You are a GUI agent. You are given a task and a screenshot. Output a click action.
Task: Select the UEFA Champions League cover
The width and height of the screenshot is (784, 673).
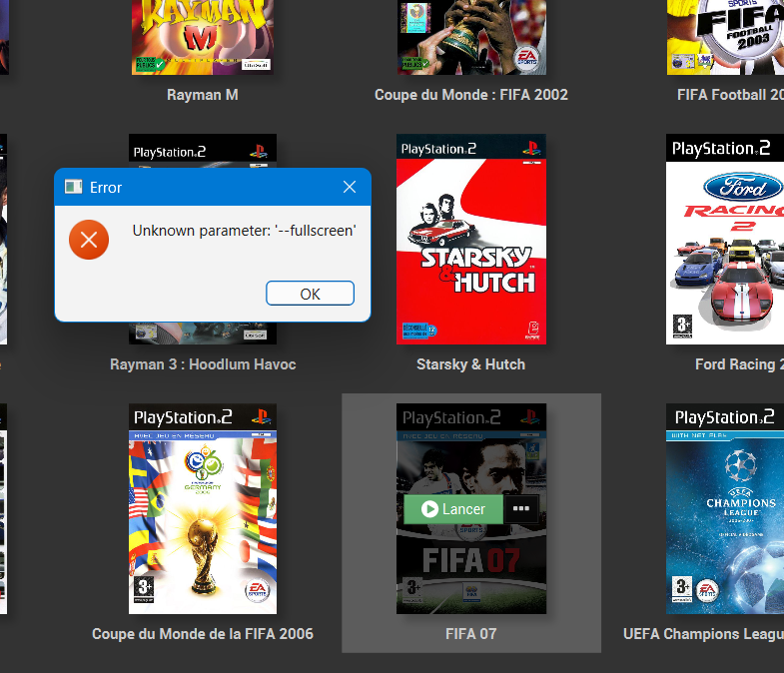tap(725, 509)
